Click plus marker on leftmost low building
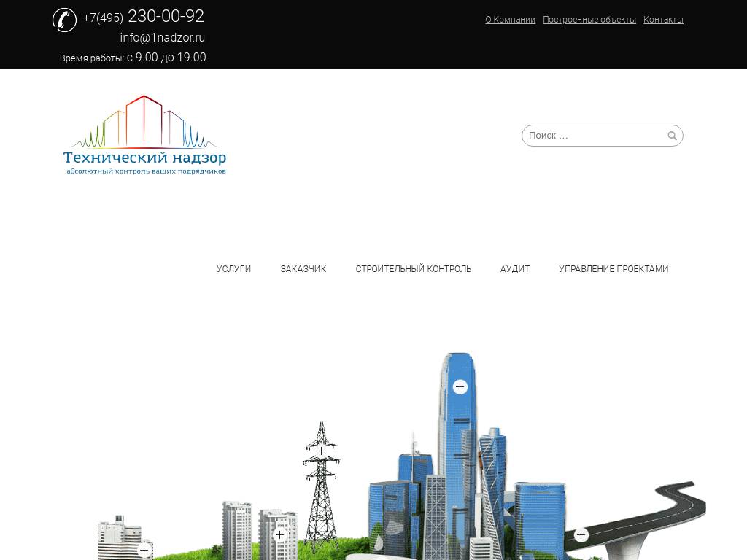 pyautogui.click(x=144, y=550)
